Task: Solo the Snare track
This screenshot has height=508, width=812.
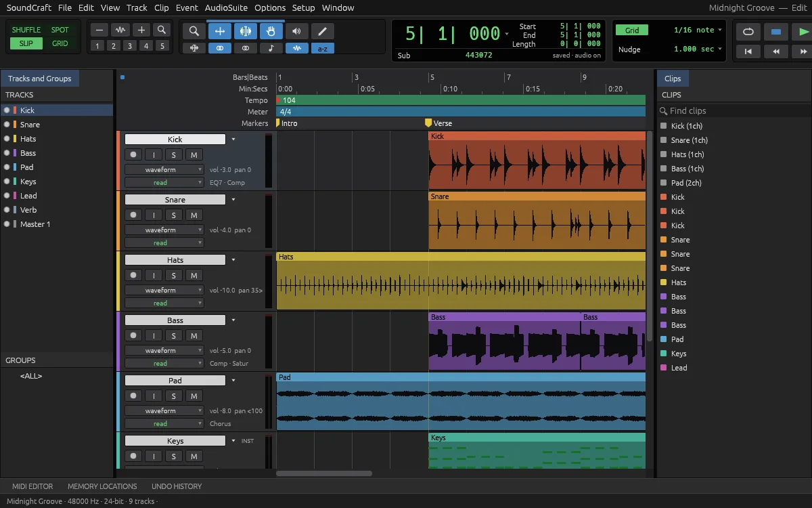Action: 174,215
